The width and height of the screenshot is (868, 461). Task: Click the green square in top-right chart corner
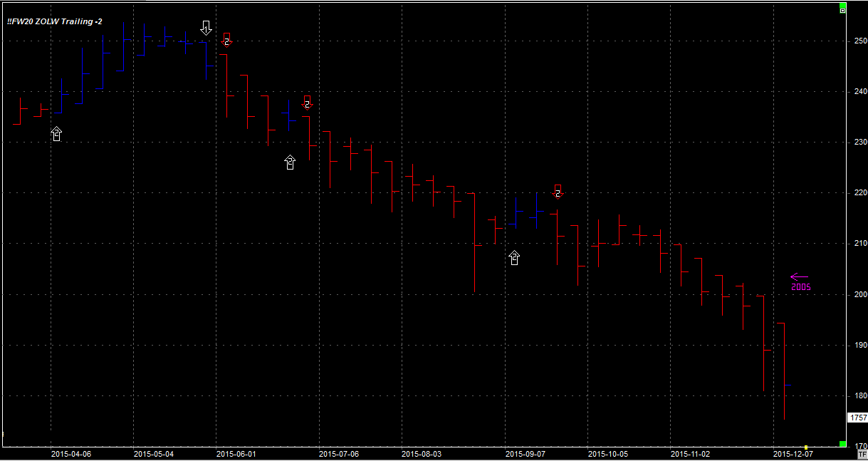pyautogui.click(x=842, y=4)
